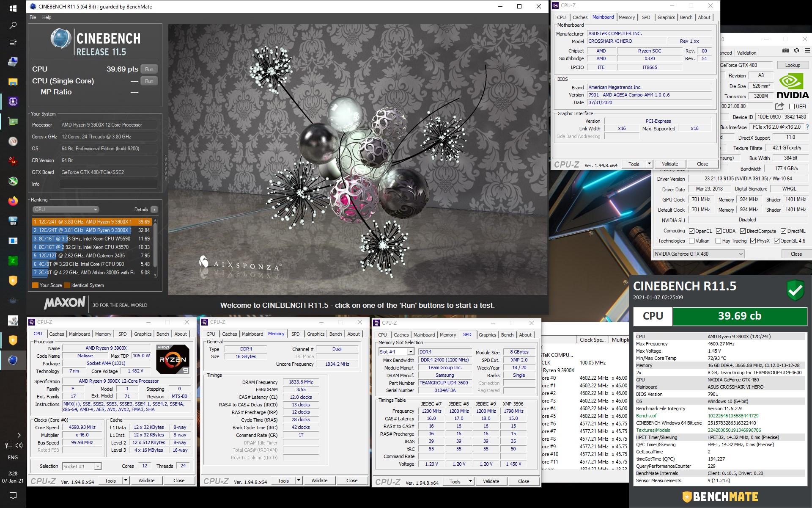Open Task View on taskbar
Image resolution: width=812 pixels, height=508 pixels.
coord(13,42)
